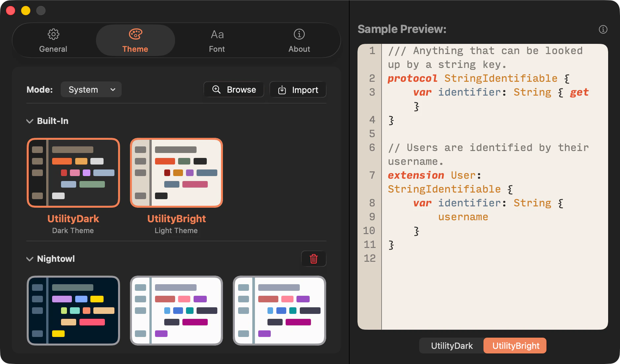The width and height of the screenshot is (620, 364).
Task: Click the 'Light Theme' caption
Action: (176, 230)
